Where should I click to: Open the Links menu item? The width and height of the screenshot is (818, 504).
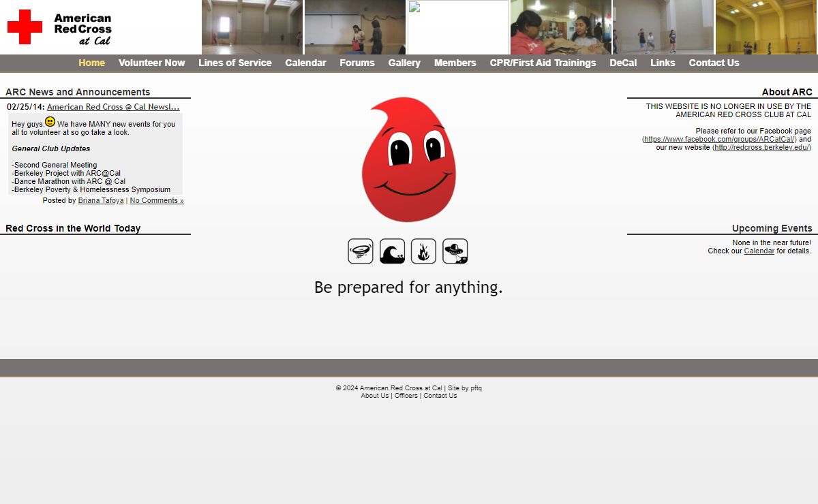663,63
